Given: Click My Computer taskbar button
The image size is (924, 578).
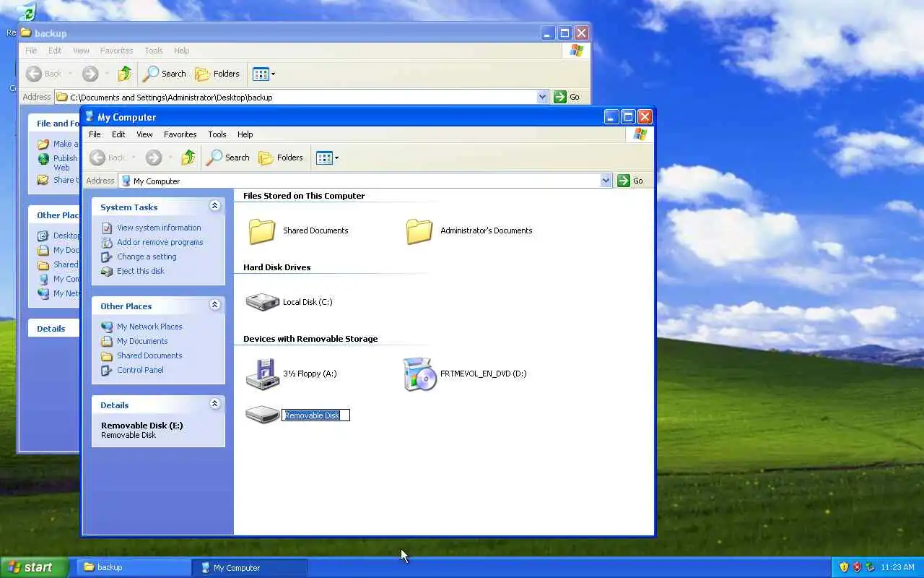Looking at the screenshot, I should 250,567.
